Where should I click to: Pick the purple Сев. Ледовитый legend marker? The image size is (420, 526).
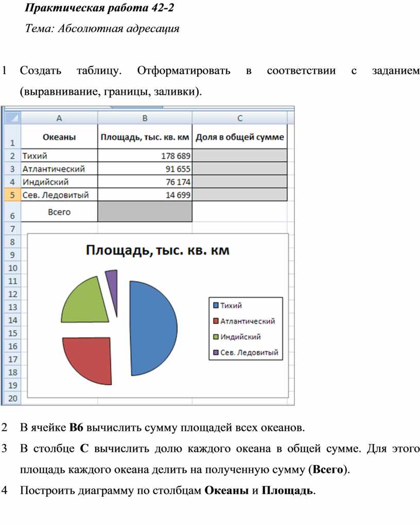pyautogui.click(x=215, y=353)
